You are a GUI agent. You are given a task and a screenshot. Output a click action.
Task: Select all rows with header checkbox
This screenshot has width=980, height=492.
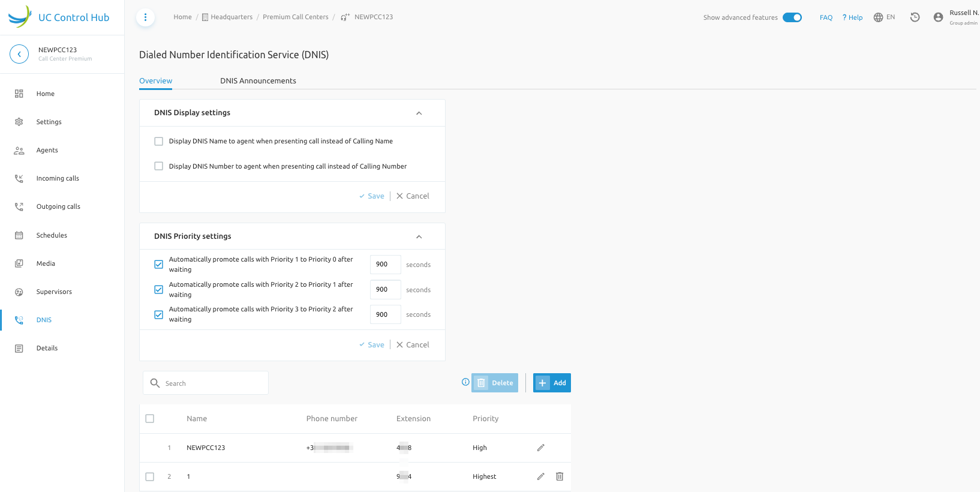pos(150,419)
